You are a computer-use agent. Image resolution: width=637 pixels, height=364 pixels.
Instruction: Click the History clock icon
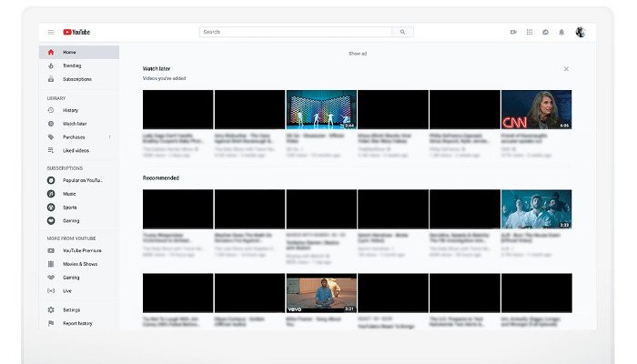(51, 110)
